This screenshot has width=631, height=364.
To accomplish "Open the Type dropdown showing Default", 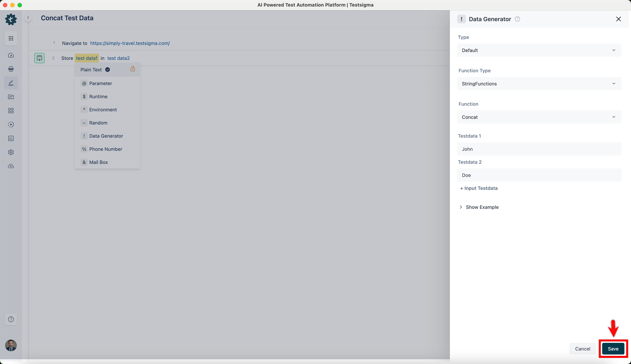I will [x=539, y=50].
